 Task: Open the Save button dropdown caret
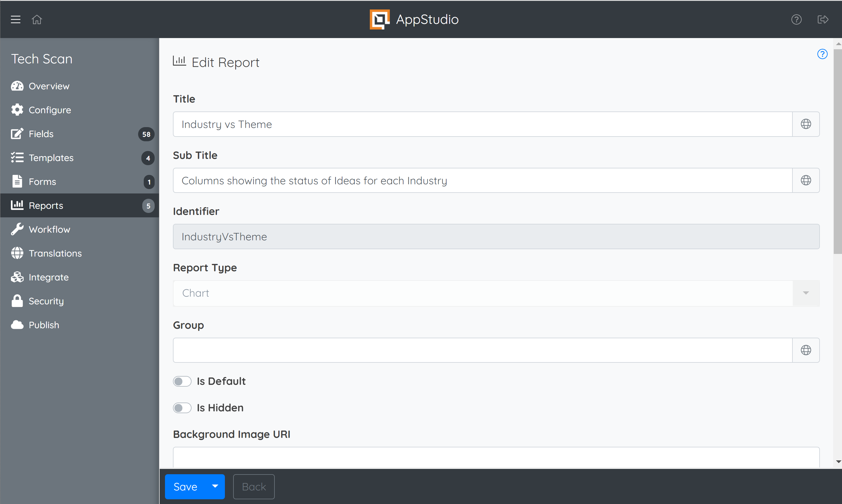[215, 486]
